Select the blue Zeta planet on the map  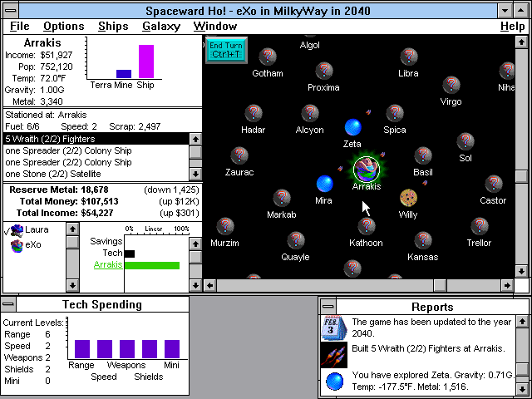[x=353, y=127]
